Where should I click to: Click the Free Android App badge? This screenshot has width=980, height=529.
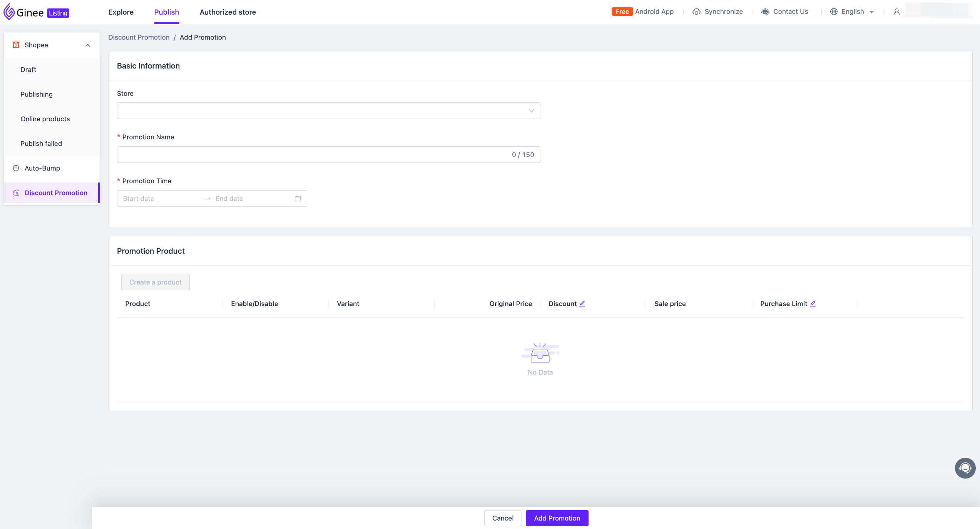[x=622, y=12]
